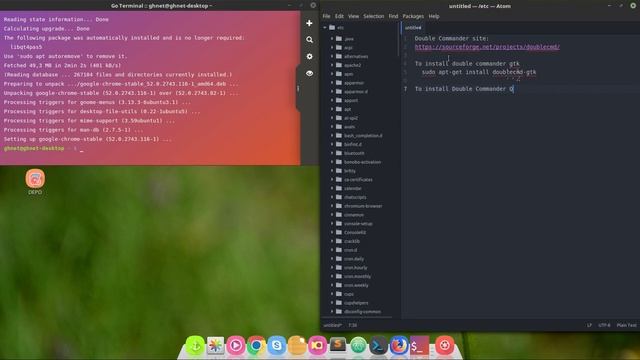Open the Find menu in Atom
This screenshot has width=640, height=360.
click(x=393, y=16)
